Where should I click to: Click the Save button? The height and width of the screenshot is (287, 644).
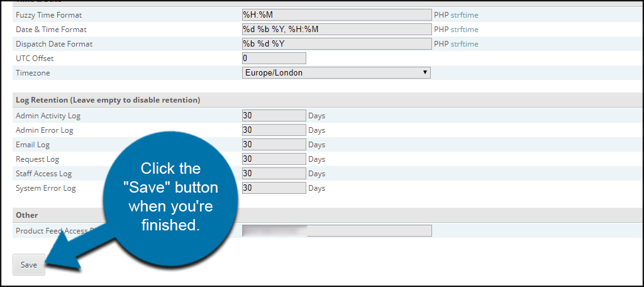point(29,265)
